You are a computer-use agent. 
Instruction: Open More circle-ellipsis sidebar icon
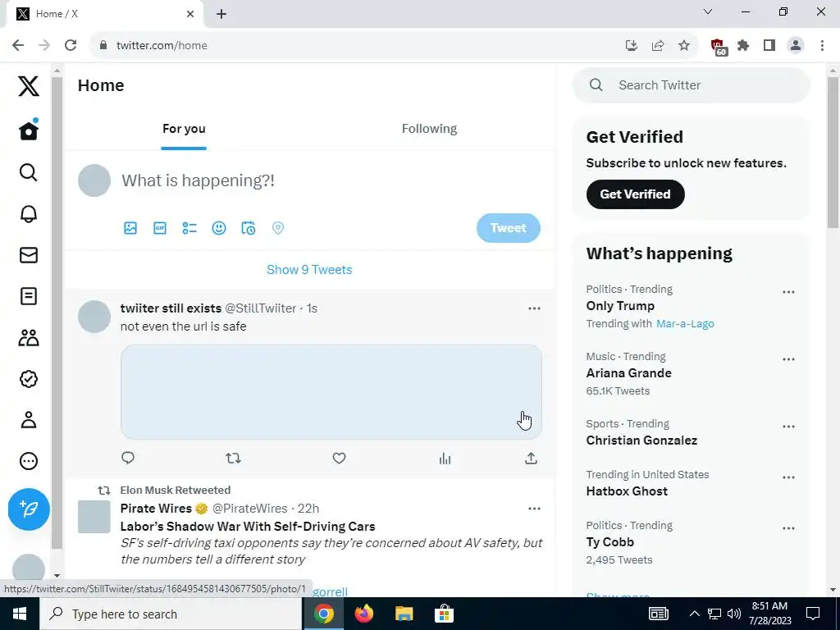(29, 461)
